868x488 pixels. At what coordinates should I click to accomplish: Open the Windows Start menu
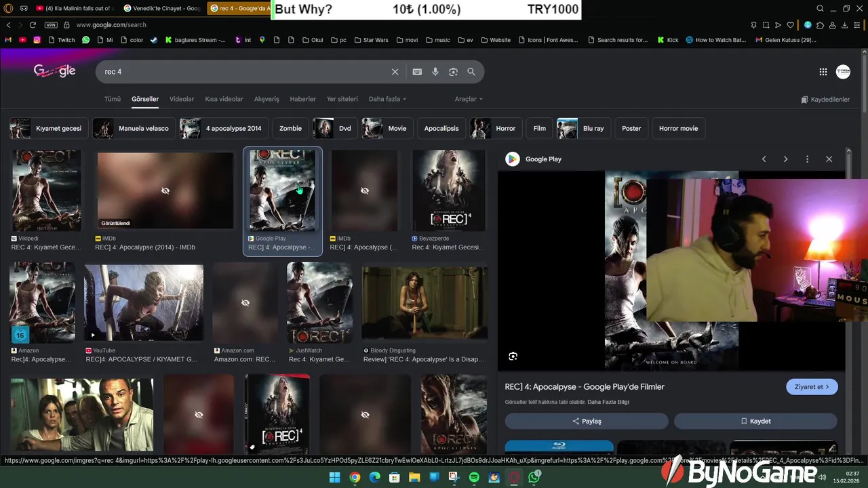click(x=334, y=478)
